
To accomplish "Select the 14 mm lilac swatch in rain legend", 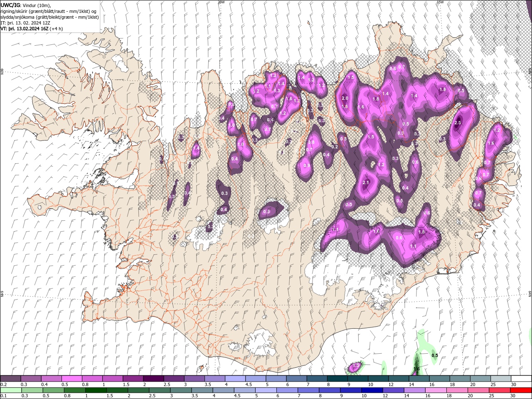I will click(x=414, y=390).
